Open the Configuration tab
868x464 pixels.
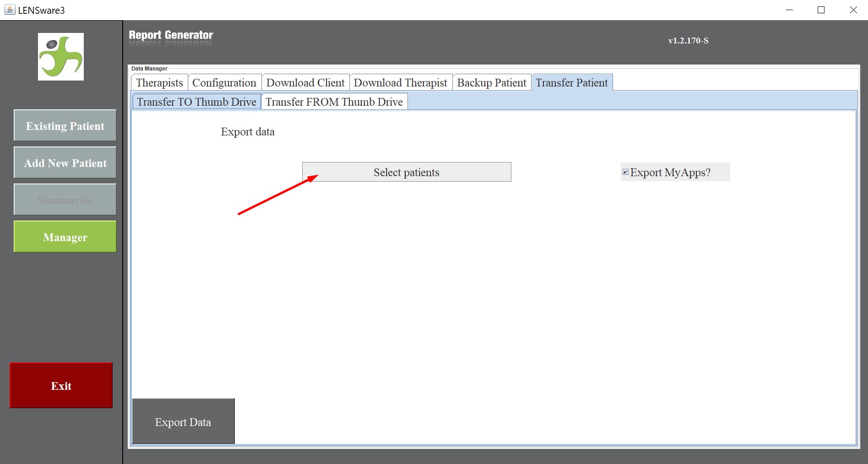224,82
